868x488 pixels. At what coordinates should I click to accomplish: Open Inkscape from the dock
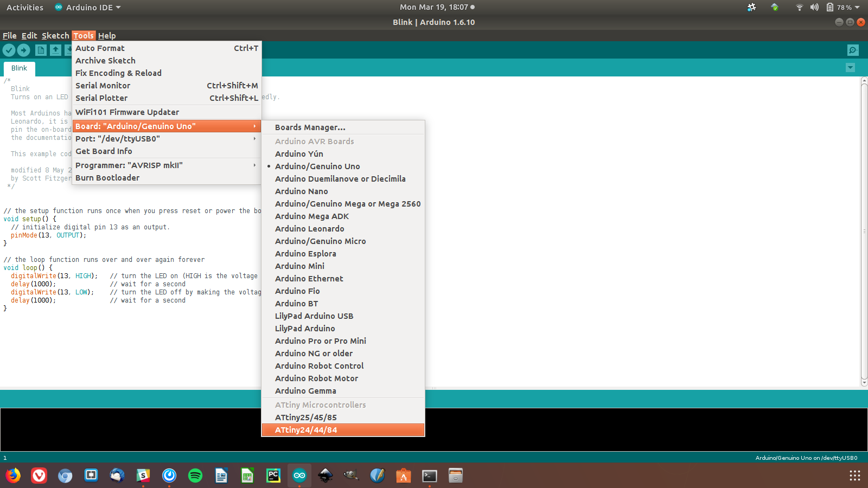click(x=325, y=476)
